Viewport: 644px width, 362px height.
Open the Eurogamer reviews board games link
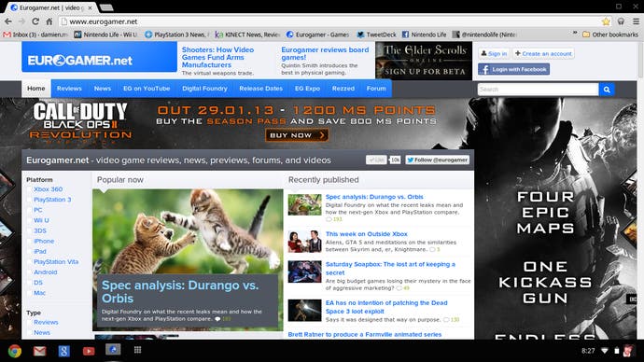pyautogui.click(x=325, y=53)
